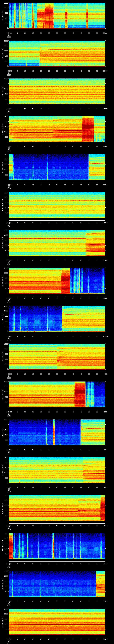114x644 pixels.
Task: Click the spectrogram panel starting at 7:51:00
Action: [57, 16]
